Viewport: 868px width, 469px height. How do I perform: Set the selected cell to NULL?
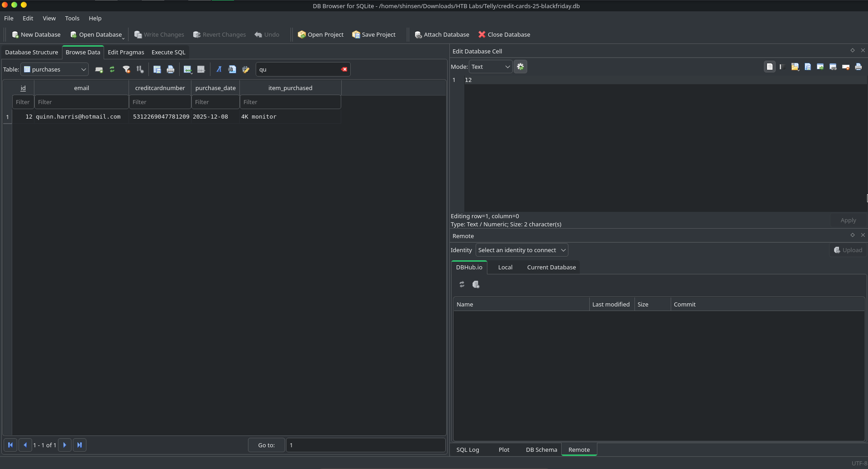tap(846, 67)
